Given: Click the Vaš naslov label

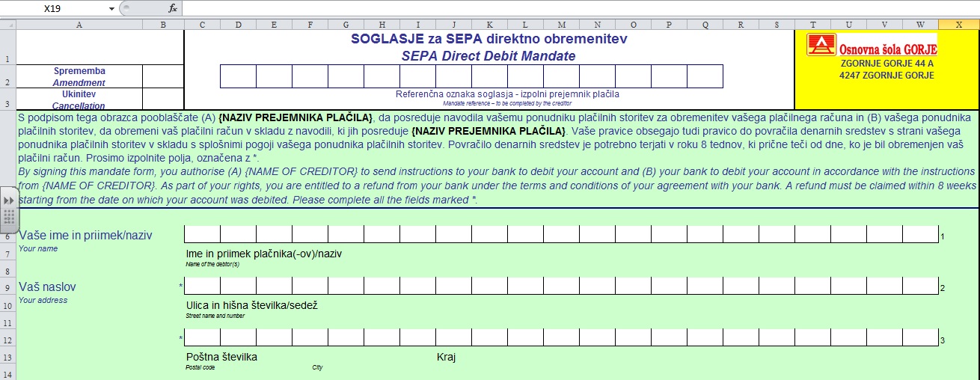Looking at the screenshot, I should [x=47, y=286].
